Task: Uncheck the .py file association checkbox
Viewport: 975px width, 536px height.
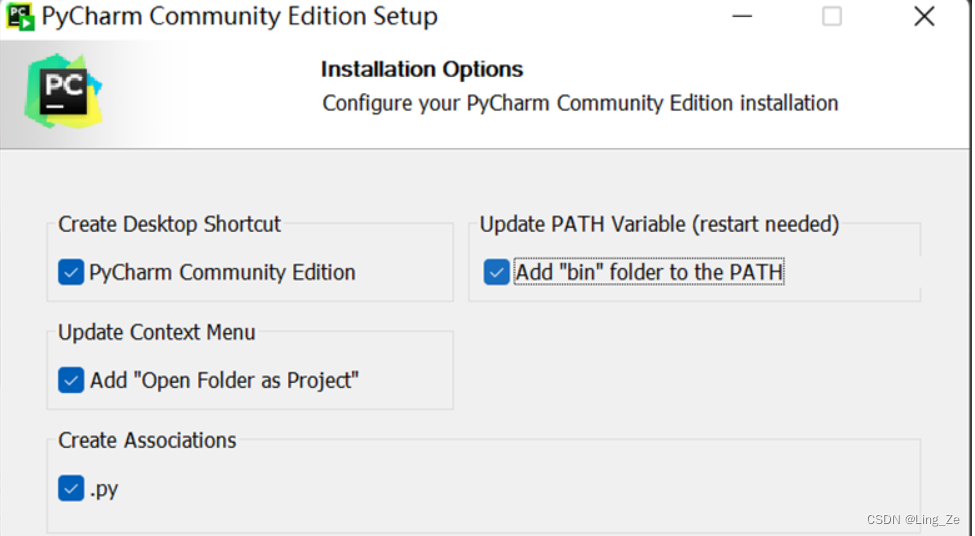Action: [71, 488]
